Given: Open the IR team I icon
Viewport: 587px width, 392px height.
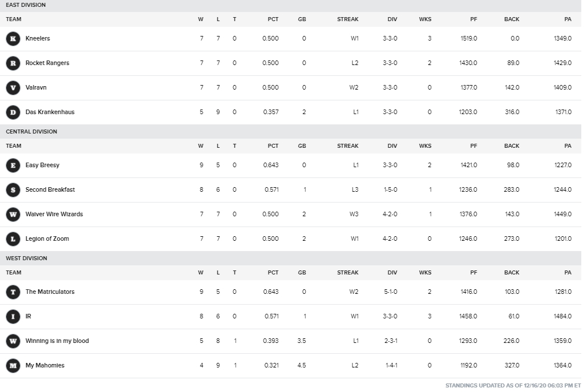Looking at the screenshot, I should [13, 316].
